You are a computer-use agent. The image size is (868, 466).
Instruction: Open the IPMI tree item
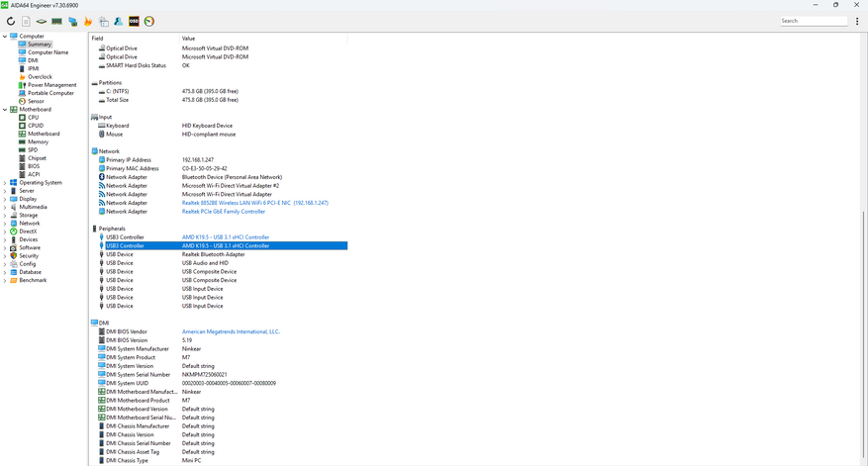pos(34,68)
